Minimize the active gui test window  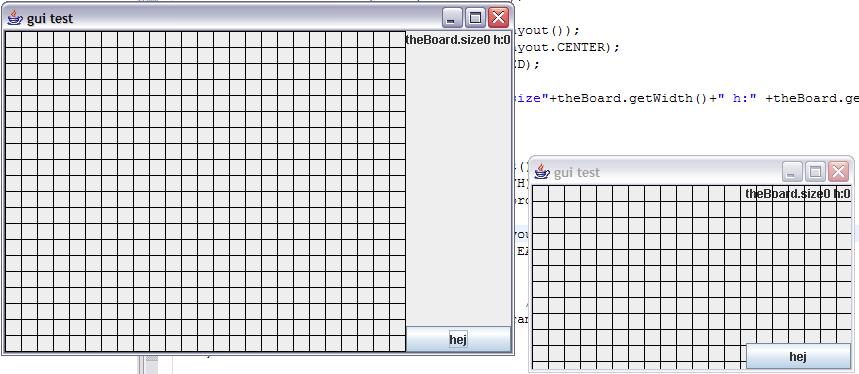coord(452,18)
